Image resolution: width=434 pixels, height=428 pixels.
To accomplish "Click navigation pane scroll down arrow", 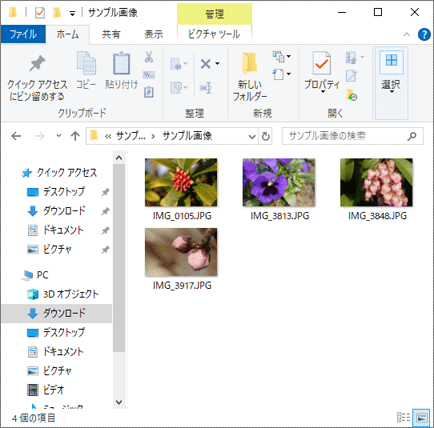I will click(119, 402).
